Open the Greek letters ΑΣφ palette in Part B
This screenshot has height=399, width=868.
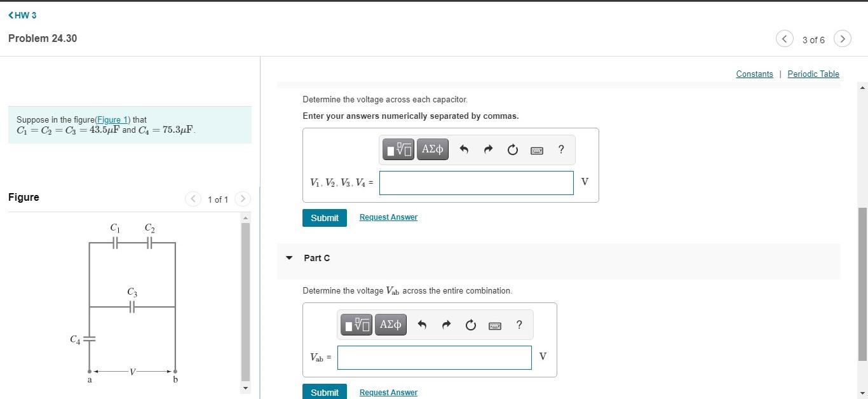[x=432, y=149]
